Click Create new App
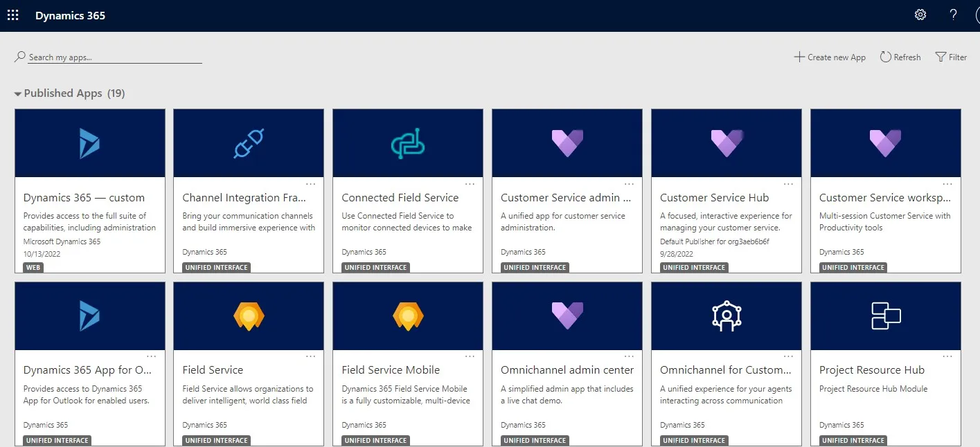 click(x=830, y=57)
